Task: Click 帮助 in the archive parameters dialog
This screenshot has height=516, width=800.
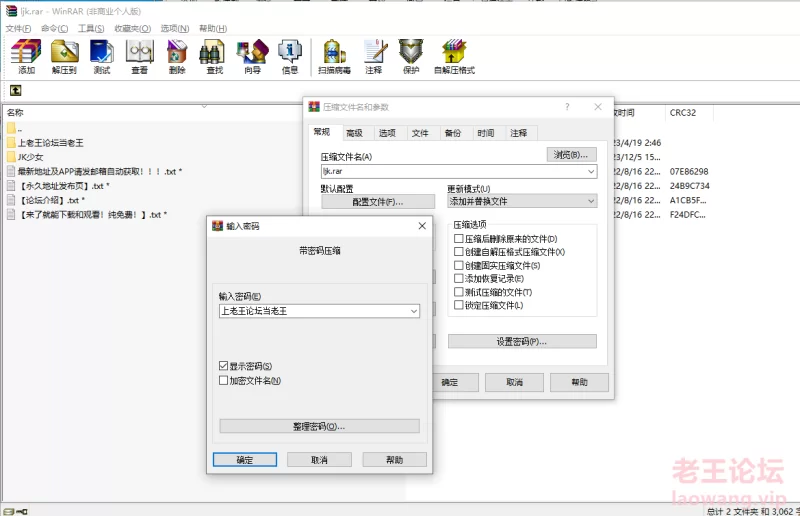Action: (x=580, y=382)
